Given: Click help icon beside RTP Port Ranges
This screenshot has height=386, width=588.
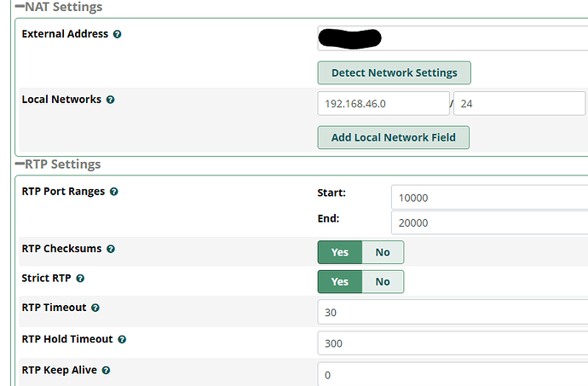Looking at the screenshot, I should tap(114, 192).
